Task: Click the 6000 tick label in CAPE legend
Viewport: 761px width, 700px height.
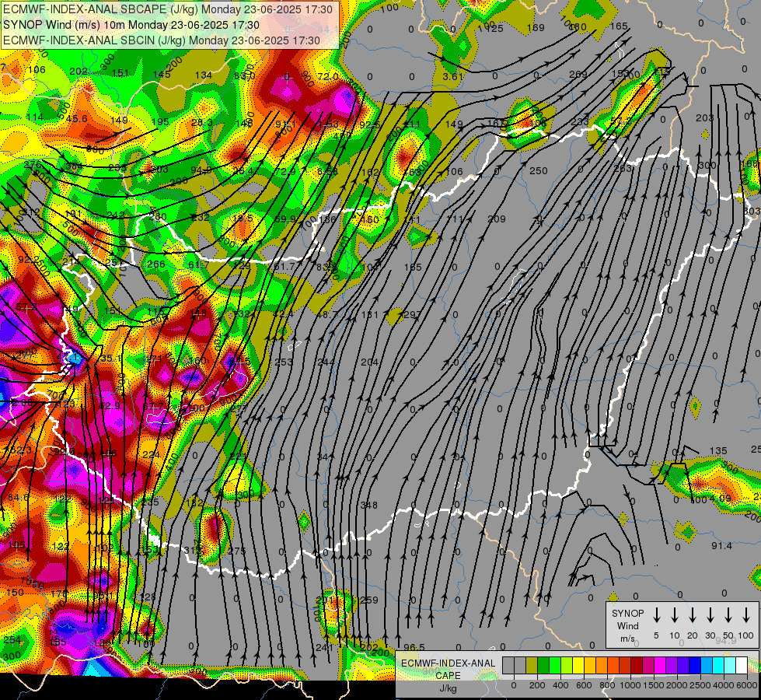Action: point(746,685)
